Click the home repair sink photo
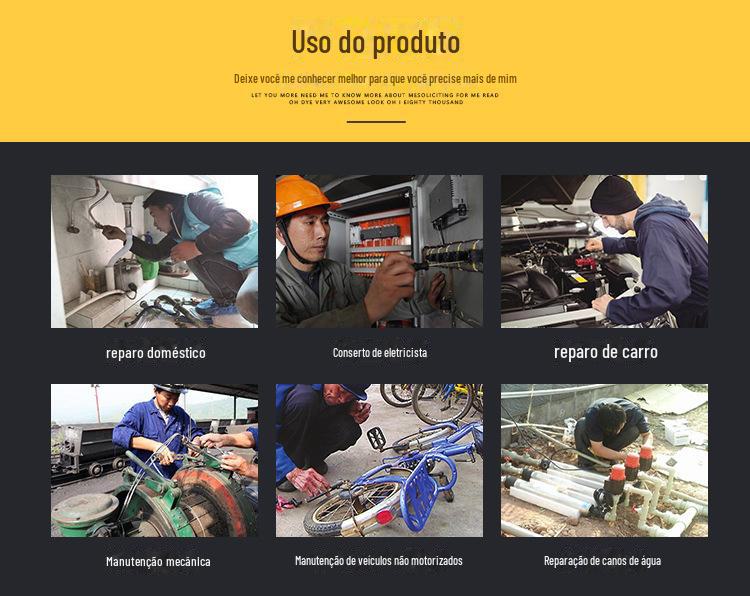The image size is (750, 596). [x=154, y=251]
